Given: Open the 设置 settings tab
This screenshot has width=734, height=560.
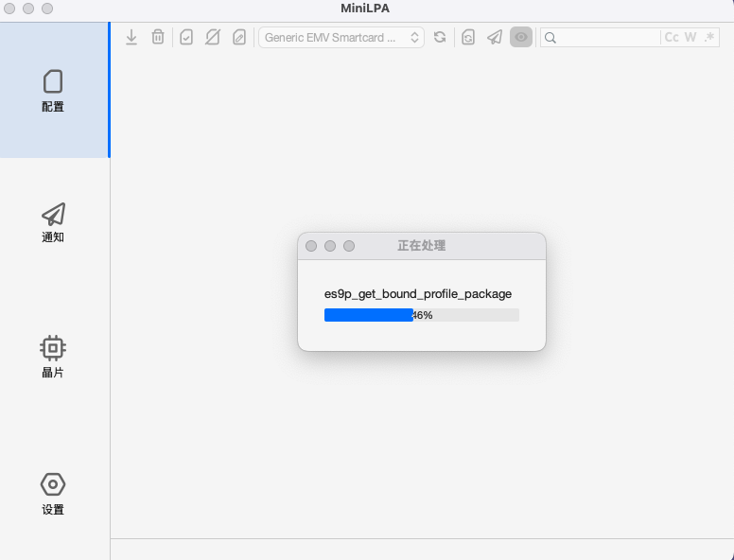Looking at the screenshot, I should (54, 494).
